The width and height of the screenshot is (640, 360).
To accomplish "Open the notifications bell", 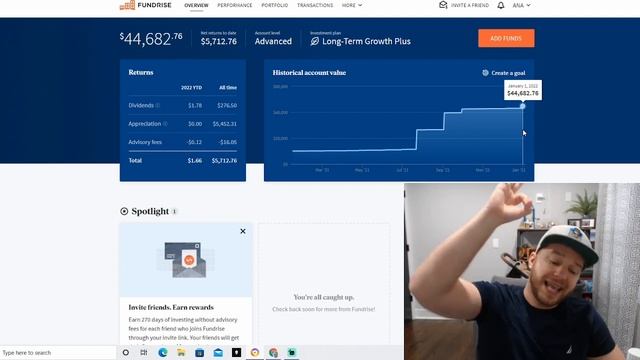I will [501, 5].
